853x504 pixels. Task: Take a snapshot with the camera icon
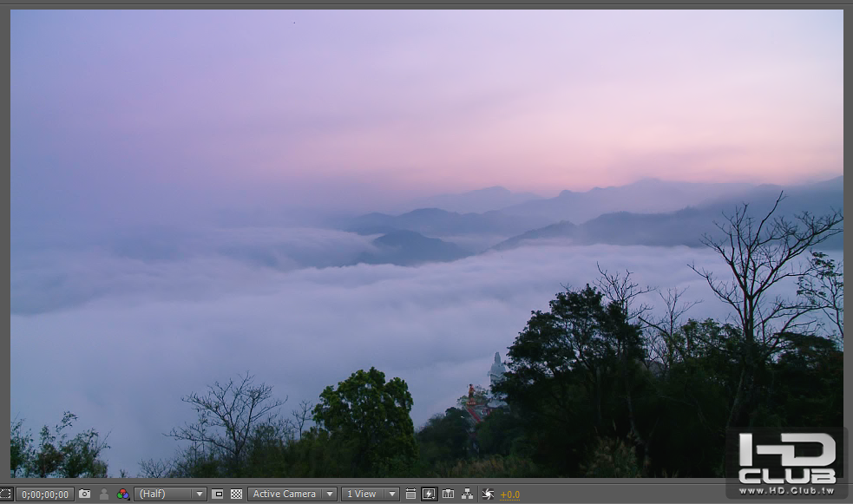click(85, 494)
